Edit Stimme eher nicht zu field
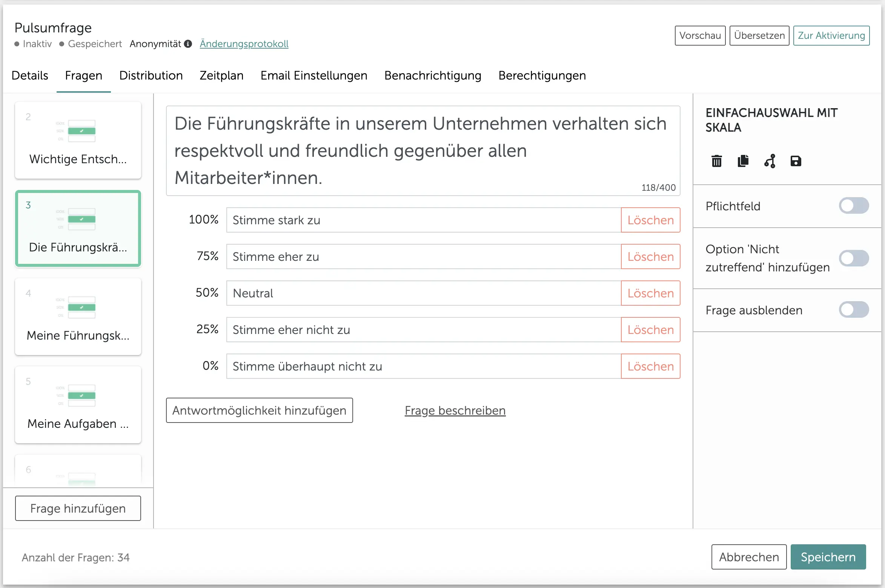Screen dimensions: 885x588 [x=424, y=330]
